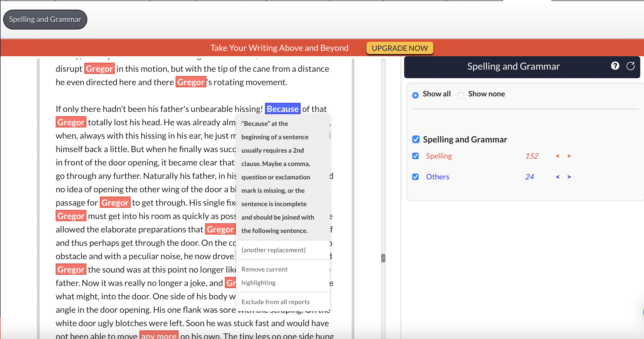Click the document scrollbar thumb

coord(383,258)
